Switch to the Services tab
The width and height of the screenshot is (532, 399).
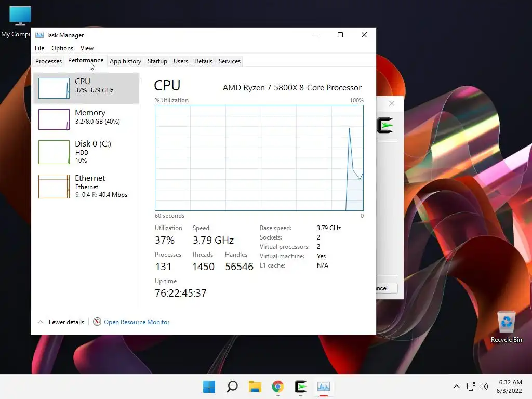click(229, 61)
